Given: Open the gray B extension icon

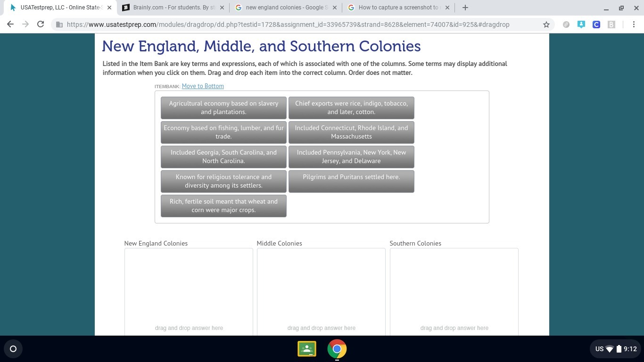Looking at the screenshot, I should point(611,25).
